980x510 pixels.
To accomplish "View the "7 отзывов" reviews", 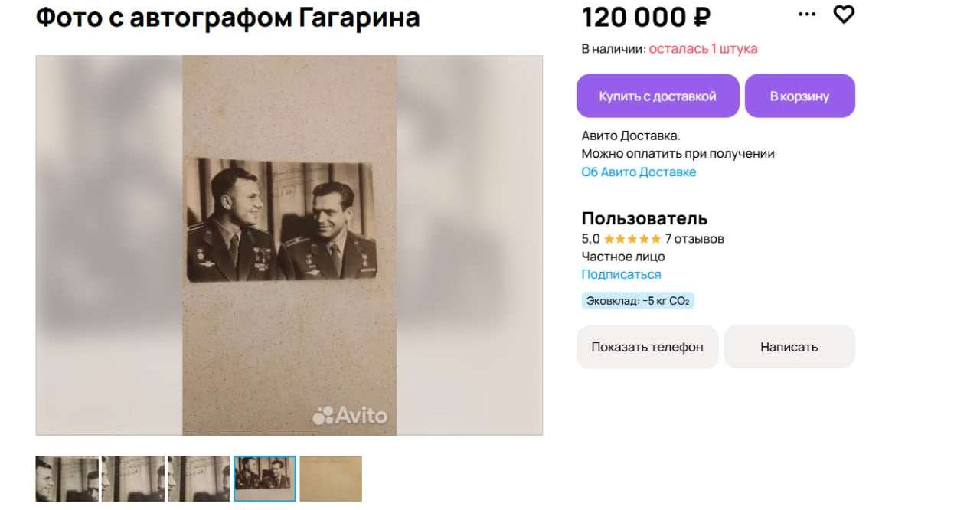I will (694, 239).
